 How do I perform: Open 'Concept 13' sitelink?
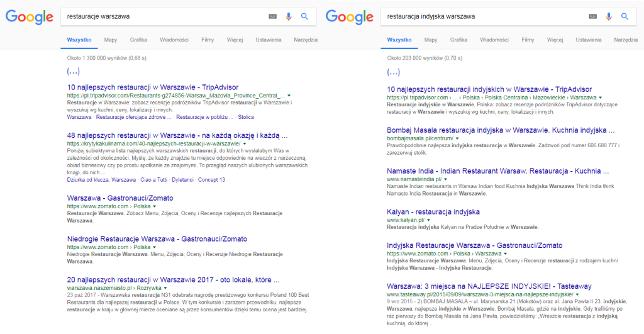(211, 180)
